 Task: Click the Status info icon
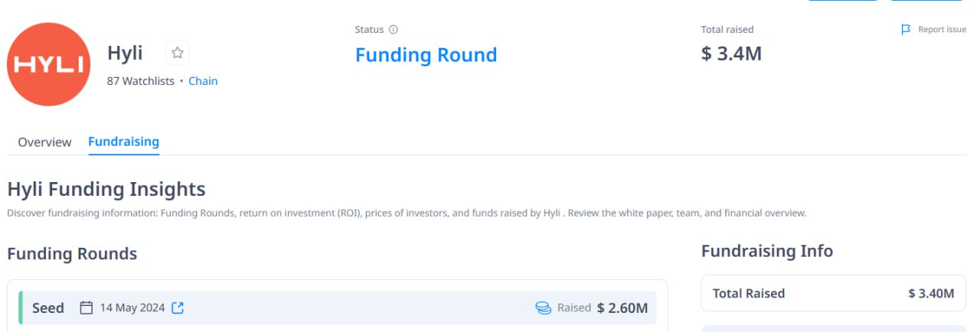pyautogui.click(x=394, y=30)
